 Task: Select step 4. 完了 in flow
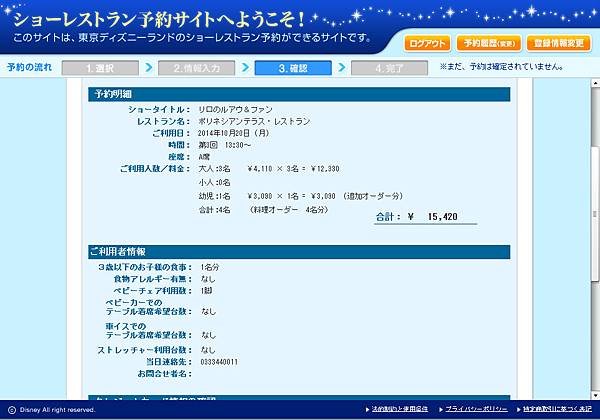coord(389,68)
